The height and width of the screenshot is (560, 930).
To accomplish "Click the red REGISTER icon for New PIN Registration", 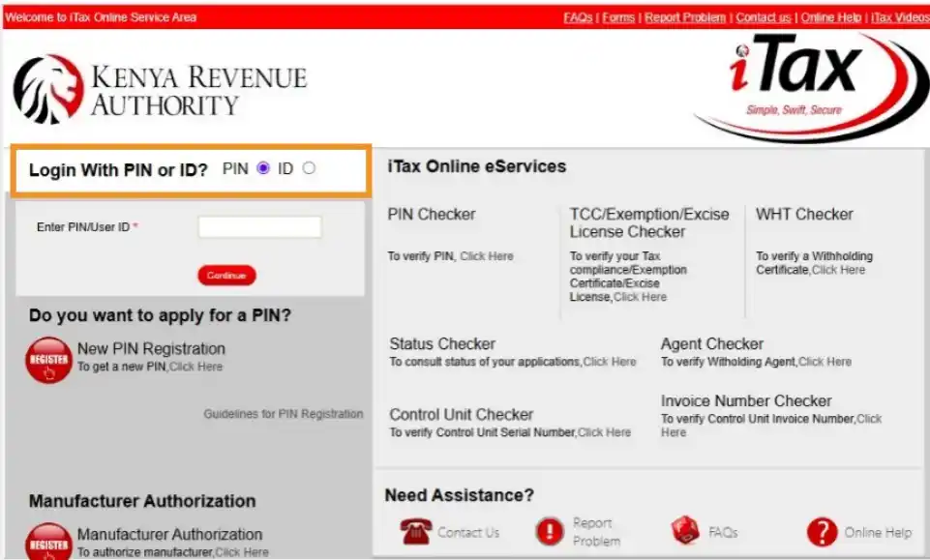I will point(48,361).
